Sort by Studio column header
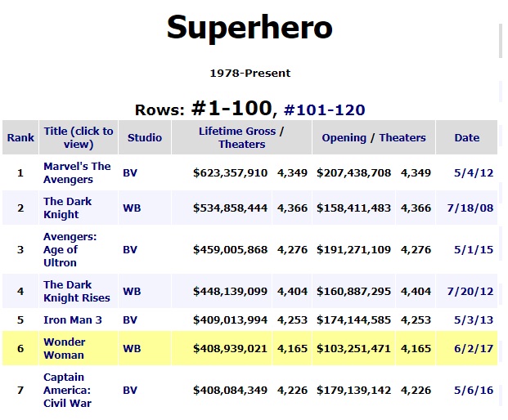Screen dimensions: 508x420 coord(145,137)
